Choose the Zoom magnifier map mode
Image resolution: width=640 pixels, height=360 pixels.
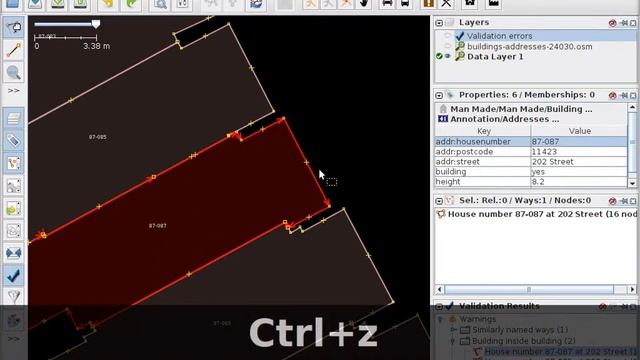tap(13, 72)
